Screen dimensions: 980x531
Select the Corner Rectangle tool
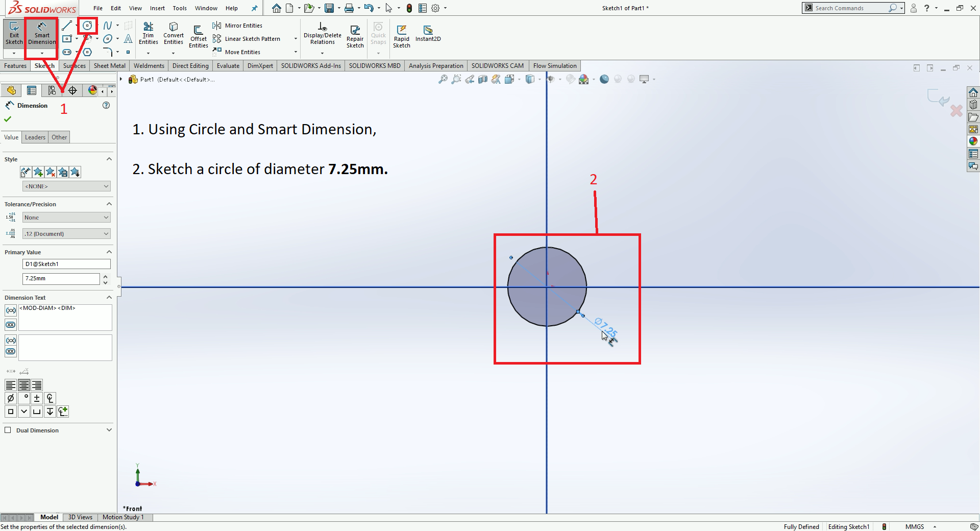(x=67, y=39)
